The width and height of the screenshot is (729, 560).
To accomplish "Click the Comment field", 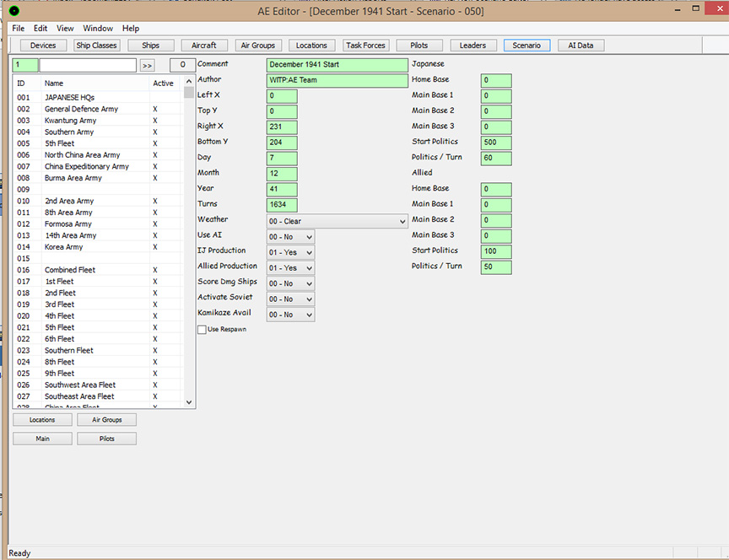I will (337, 65).
